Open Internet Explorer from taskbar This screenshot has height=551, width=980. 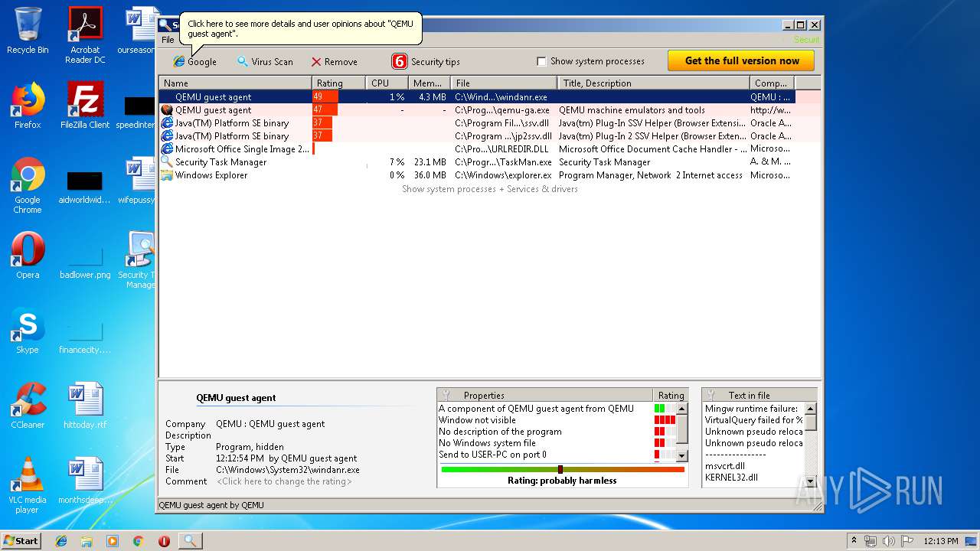61,541
